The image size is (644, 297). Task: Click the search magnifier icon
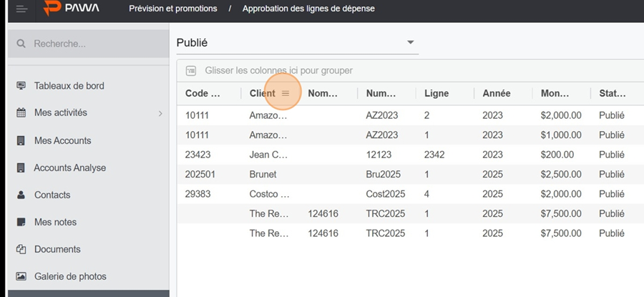click(21, 44)
